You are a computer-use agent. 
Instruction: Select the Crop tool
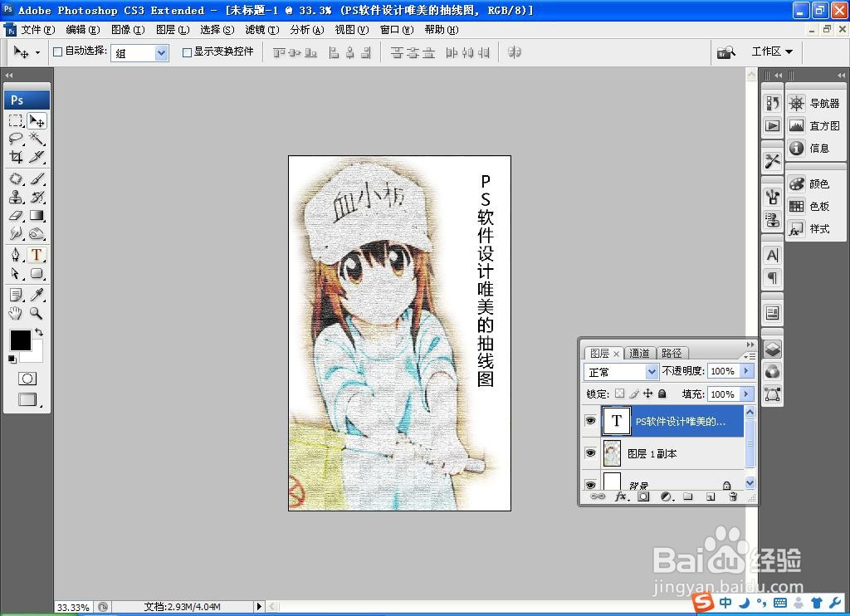17,157
